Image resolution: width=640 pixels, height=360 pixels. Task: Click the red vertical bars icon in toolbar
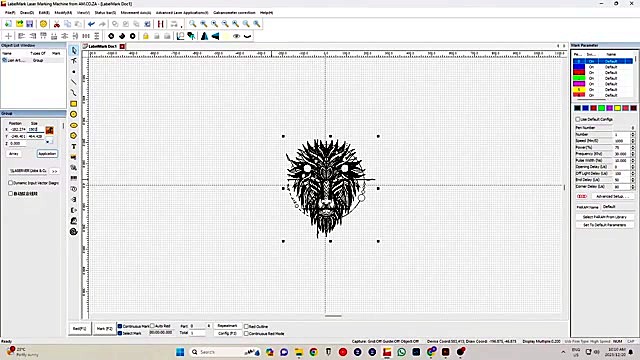160,24
